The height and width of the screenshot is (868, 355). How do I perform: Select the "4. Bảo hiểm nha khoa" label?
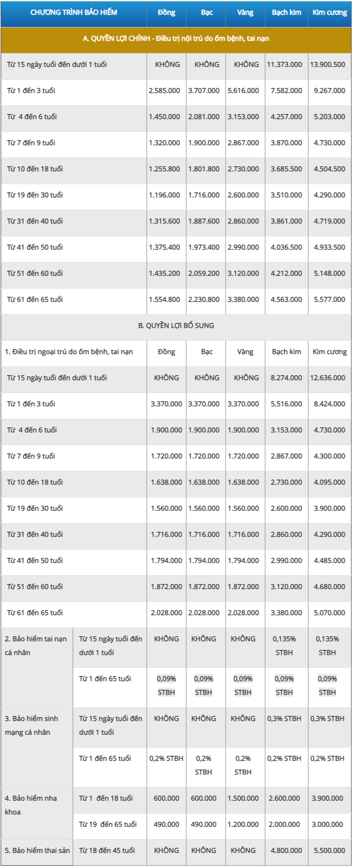(31, 805)
